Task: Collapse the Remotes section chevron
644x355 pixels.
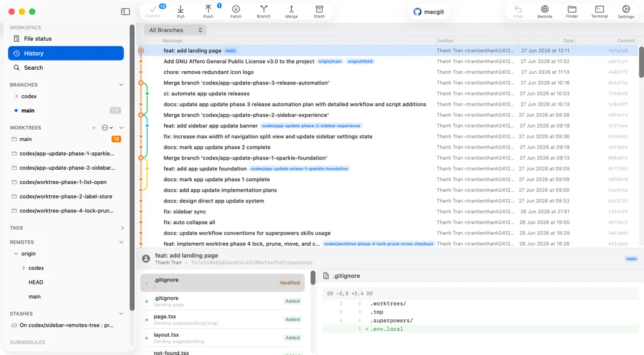Action: [121, 242]
